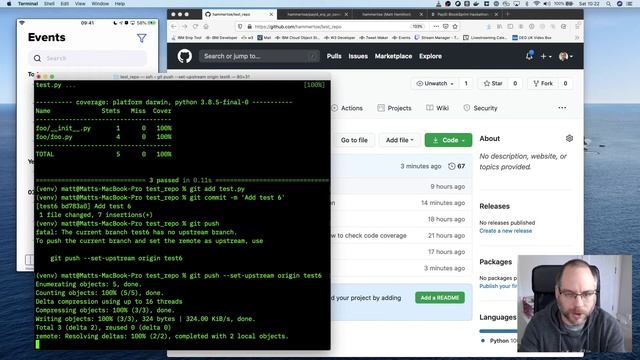Switch to the Projects repository tab

coord(394,108)
